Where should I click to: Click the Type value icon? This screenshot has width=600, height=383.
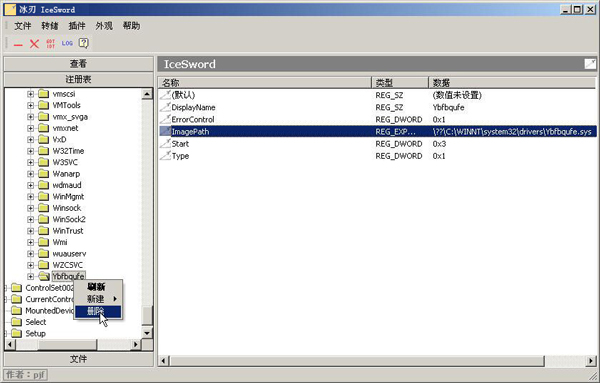165,156
